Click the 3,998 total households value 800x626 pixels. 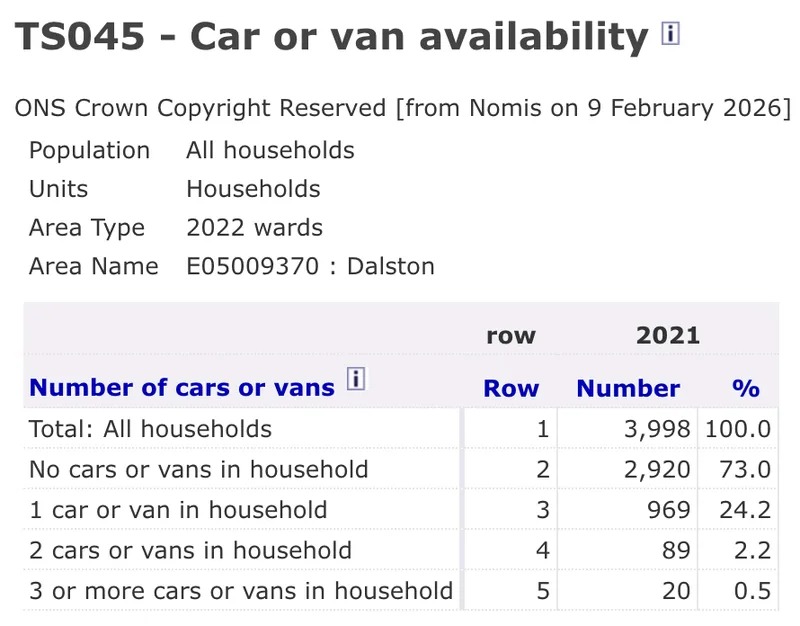coord(657,429)
